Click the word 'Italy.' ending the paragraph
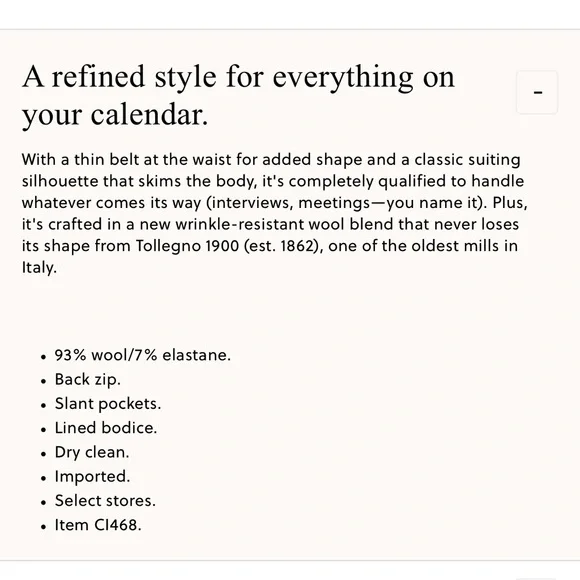The width and height of the screenshot is (580, 580). coord(39,267)
